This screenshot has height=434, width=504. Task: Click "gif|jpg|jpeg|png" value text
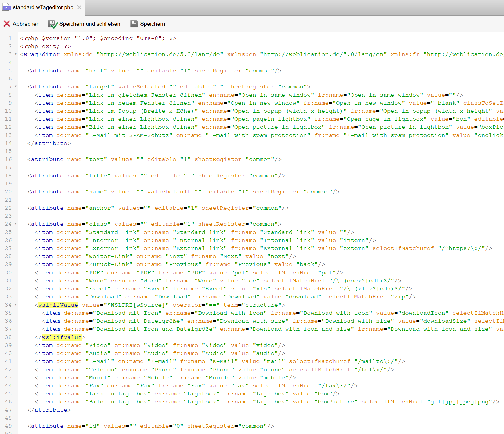(459, 402)
